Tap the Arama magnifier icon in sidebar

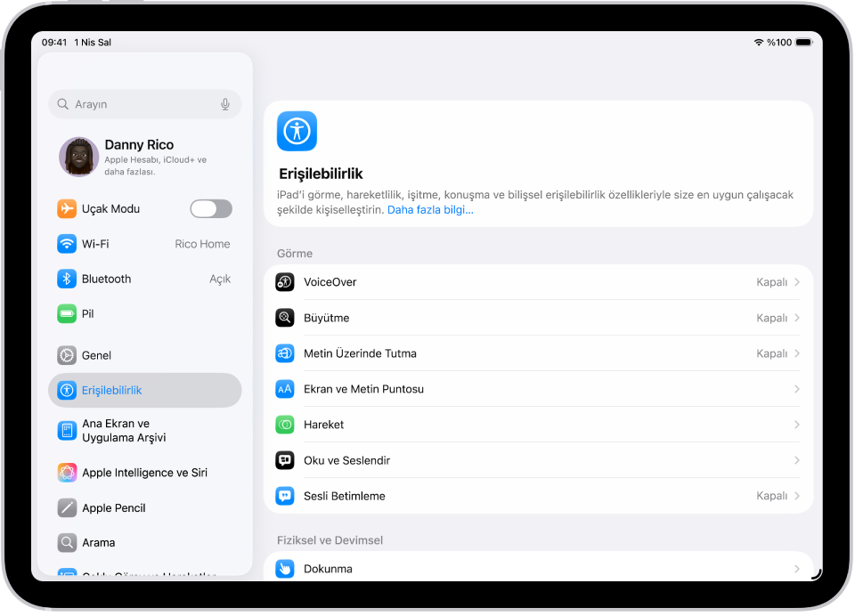click(67, 543)
